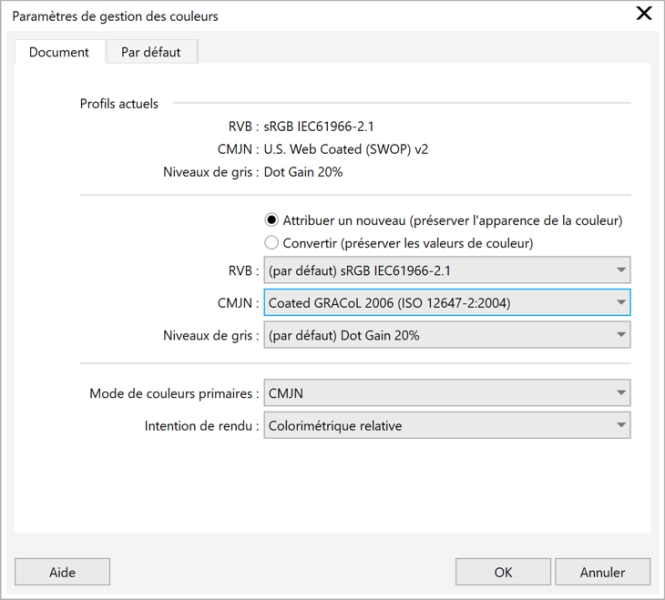Click the Coated GRACoL 2006 profile field
This screenshot has height=600, width=665.
coord(435,303)
